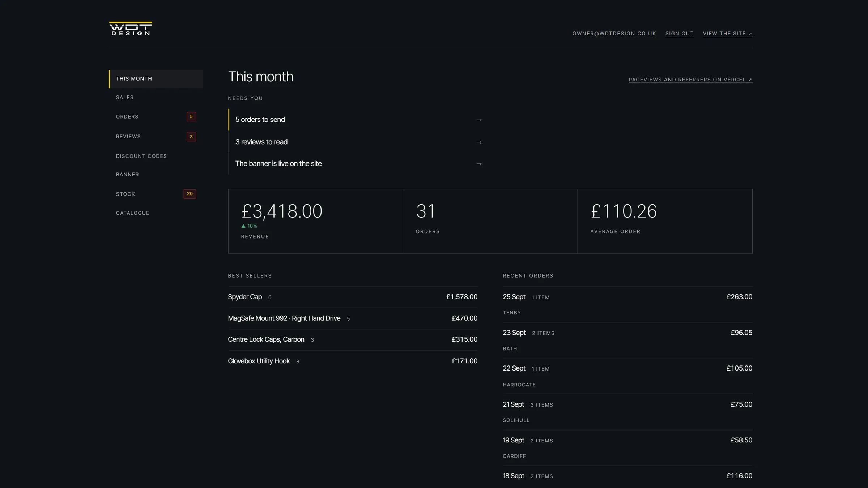Screen dimensions: 868x488
Task: Click the £263.00 order amount
Action: (x=740, y=297)
